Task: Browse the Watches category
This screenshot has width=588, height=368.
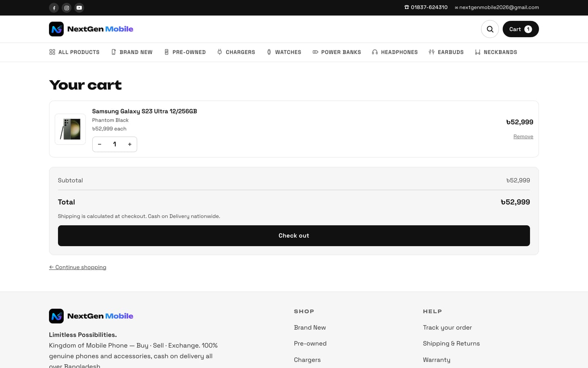Action: (284, 52)
